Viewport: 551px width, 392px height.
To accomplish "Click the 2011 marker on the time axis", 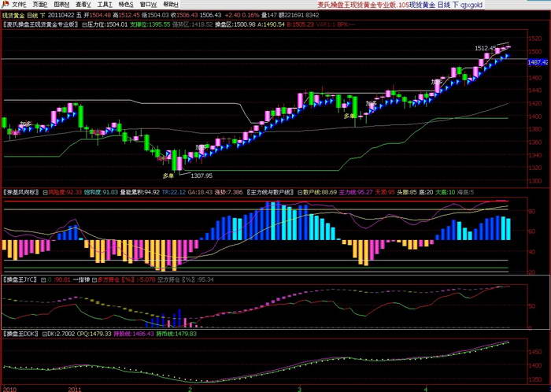I will coord(75,388).
